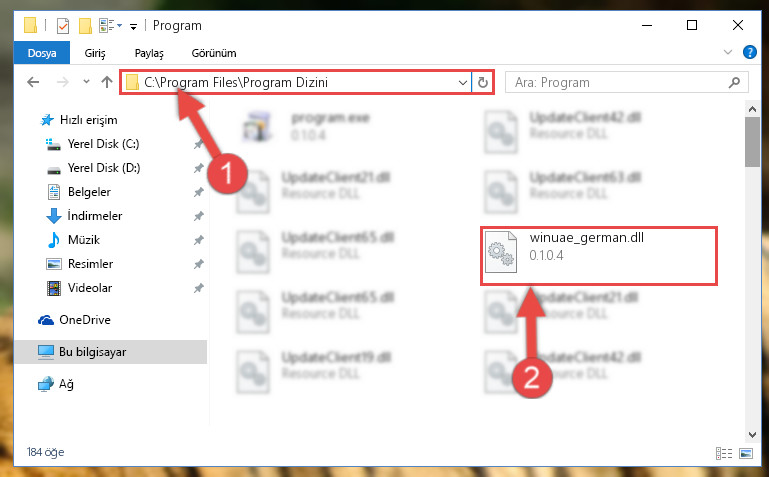Image resolution: width=769 pixels, height=477 pixels.
Task: Select the winuae_german.dll file
Action: tap(599, 255)
